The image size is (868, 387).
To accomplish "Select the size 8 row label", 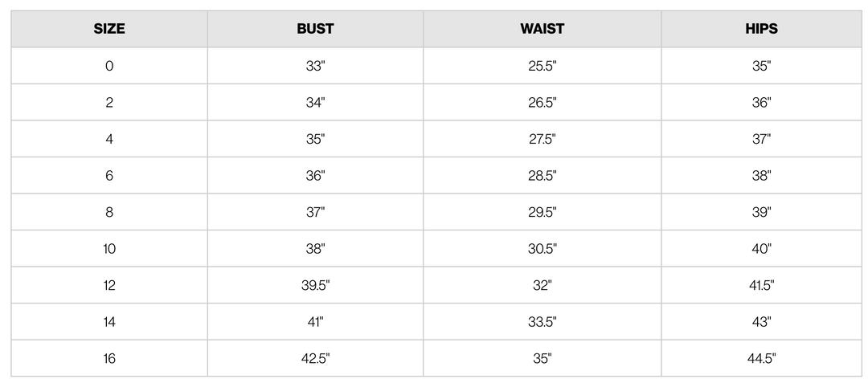I will click(x=109, y=212).
